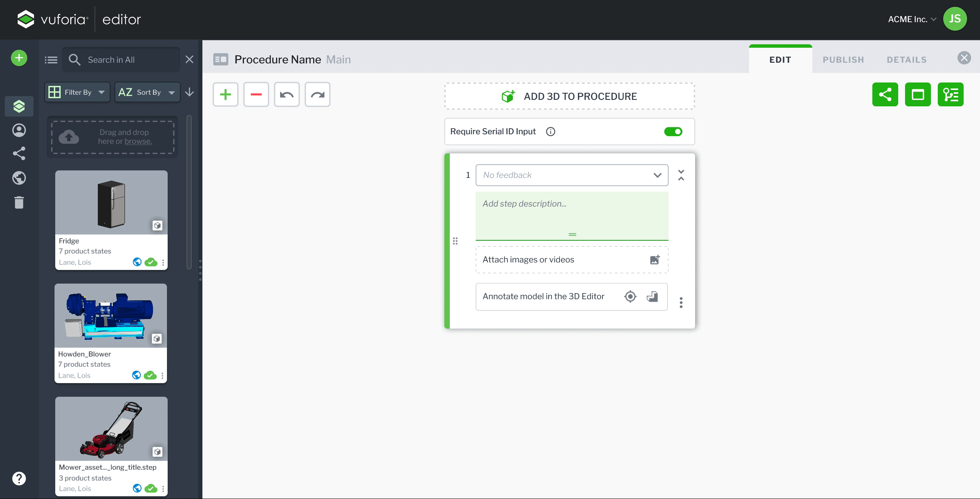Click the undo arrow button
Screen dimensions: 980x499
287,94
